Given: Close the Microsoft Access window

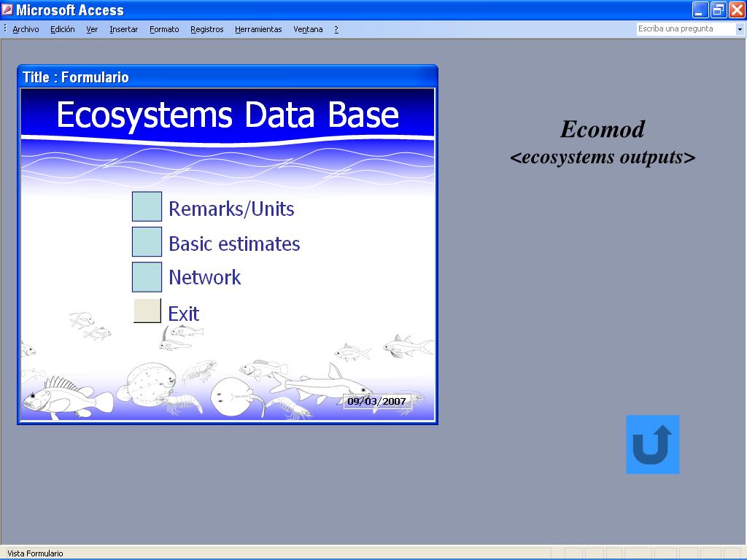Looking at the screenshot, I should [x=737, y=10].
